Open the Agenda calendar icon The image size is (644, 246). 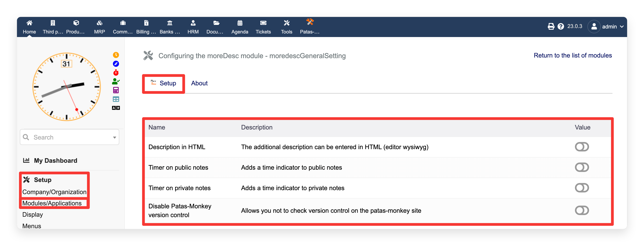(240, 23)
